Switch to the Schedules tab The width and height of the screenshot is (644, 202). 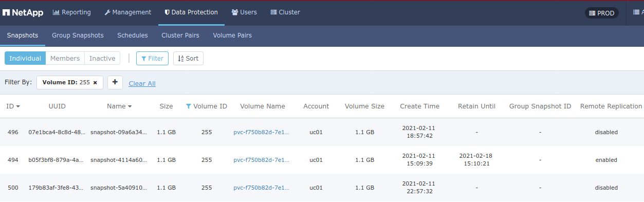pos(133,35)
